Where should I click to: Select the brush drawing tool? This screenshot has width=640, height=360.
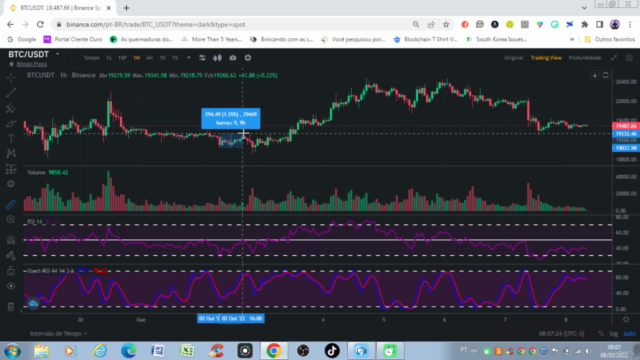[x=11, y=124]
